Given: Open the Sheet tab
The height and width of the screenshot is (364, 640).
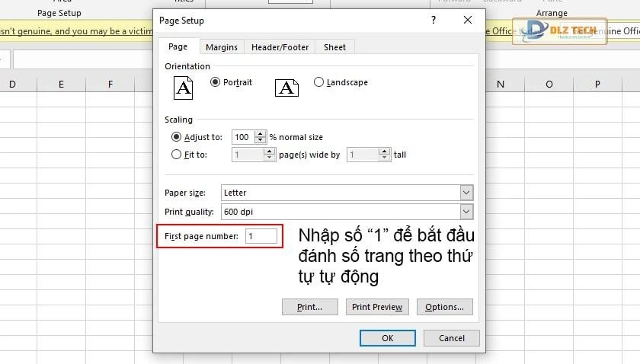Looking at the screenshot, I should 334,47.
